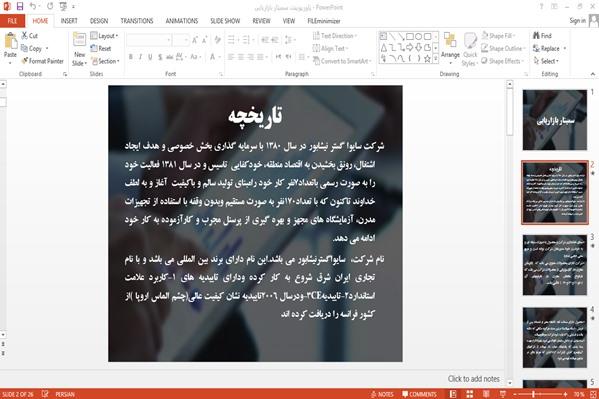Viewport: 599px width, 399px height.
Task: Click the Undo arrow in title bar
Action: [x=33, y=6]
